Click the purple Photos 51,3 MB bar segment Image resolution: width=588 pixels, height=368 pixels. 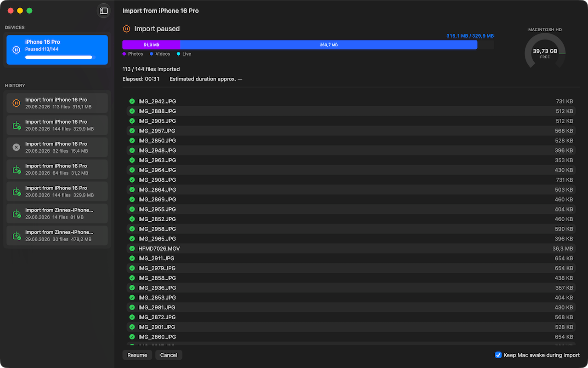[x=151, y=45]
